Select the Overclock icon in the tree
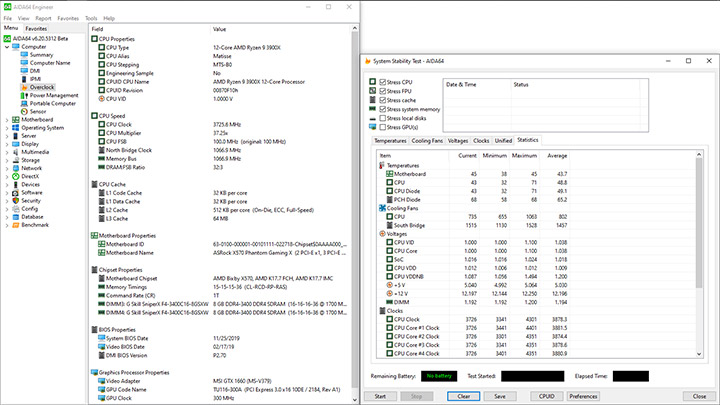The height and width of the screenshot is (405, 720). [24, 87]
